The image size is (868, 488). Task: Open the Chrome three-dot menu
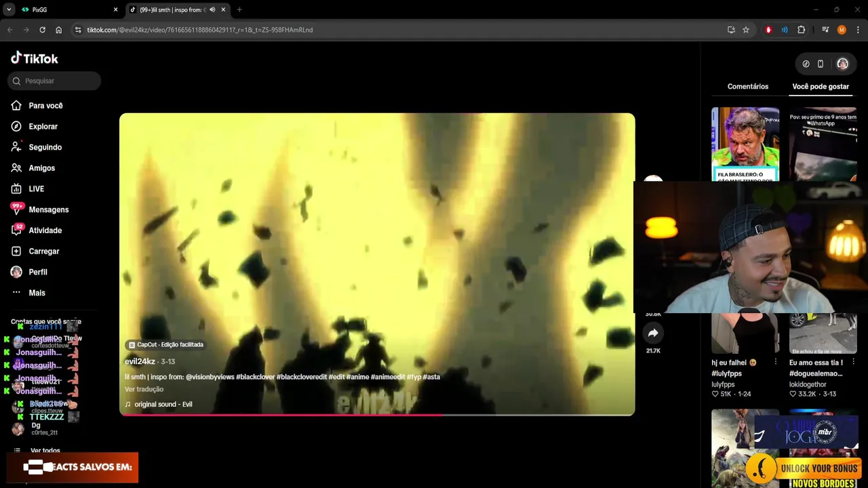[x=858, y=30]
